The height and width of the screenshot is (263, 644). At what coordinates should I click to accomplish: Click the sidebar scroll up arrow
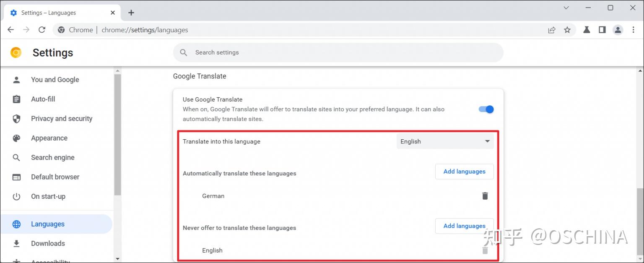click(117, 70)
